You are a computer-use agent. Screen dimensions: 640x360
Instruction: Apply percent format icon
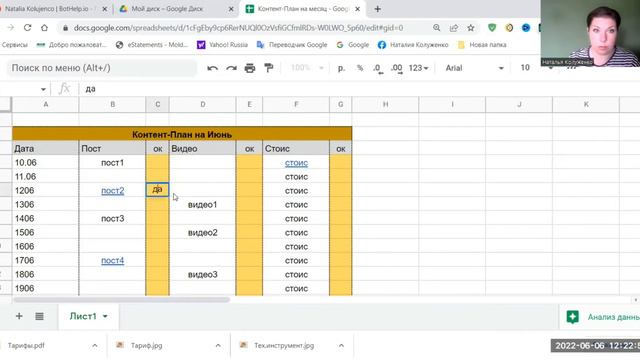[x=360, y=68]
